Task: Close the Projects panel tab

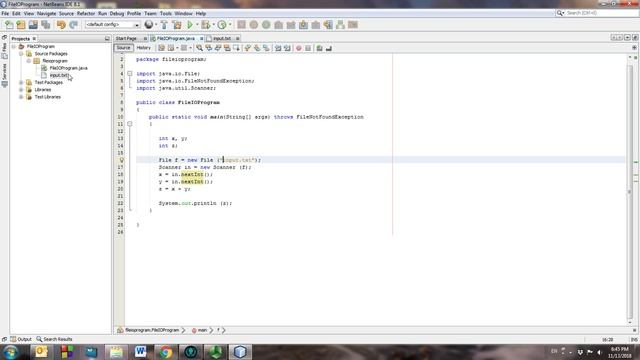Action: pyautogui.click(x=34, y=38)
